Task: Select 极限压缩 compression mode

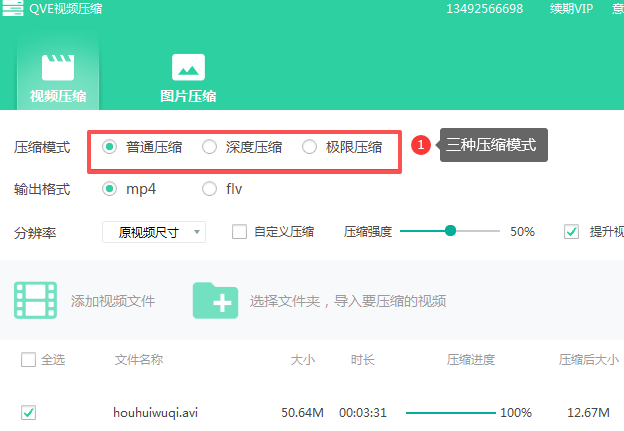Action: pos(309,147)
